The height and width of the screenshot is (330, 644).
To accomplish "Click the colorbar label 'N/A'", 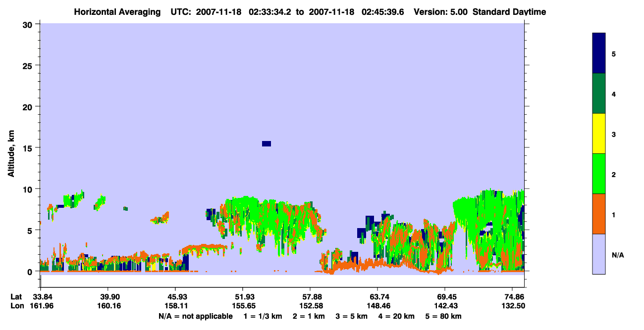I will (x=617, y=255).
